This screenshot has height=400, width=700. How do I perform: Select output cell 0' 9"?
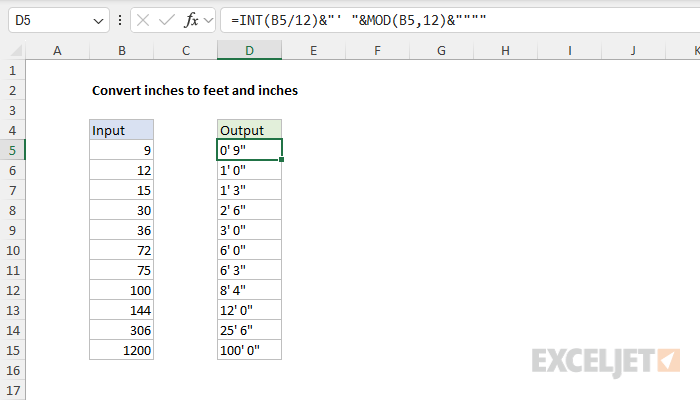[x=249, y=150]
